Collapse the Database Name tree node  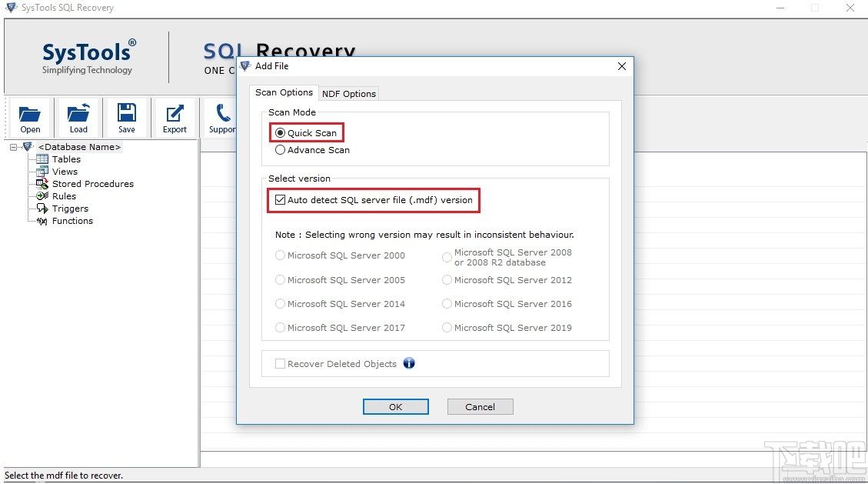(x=12, y=146)
